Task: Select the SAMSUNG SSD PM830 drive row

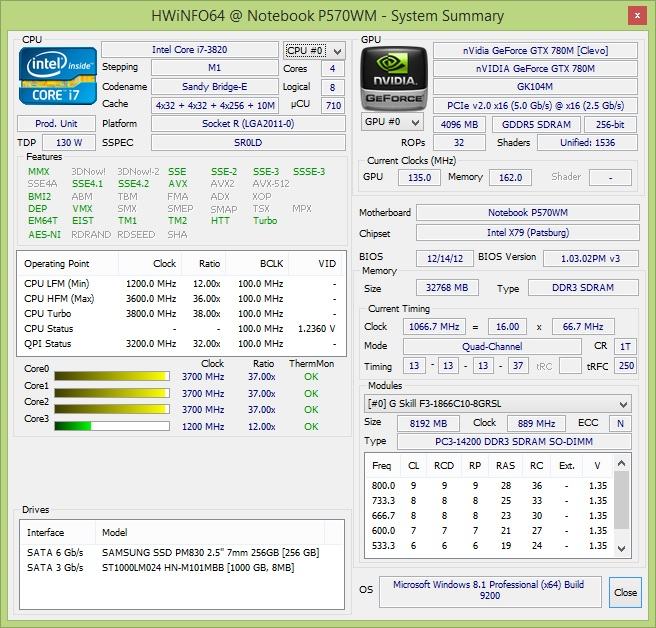Action: click(182, 552)
